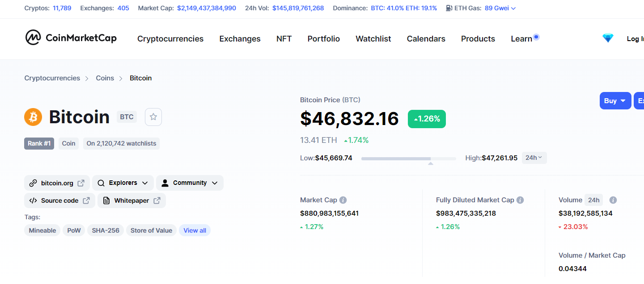Star Bitcoin to add to watchlist
This screenshot has width=644, height=284.
153,117
